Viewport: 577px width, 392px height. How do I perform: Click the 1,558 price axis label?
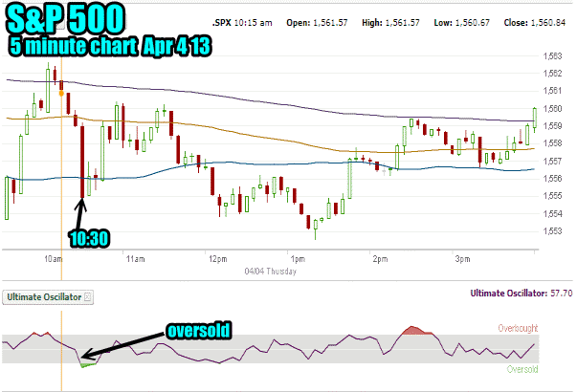point(553,143)
